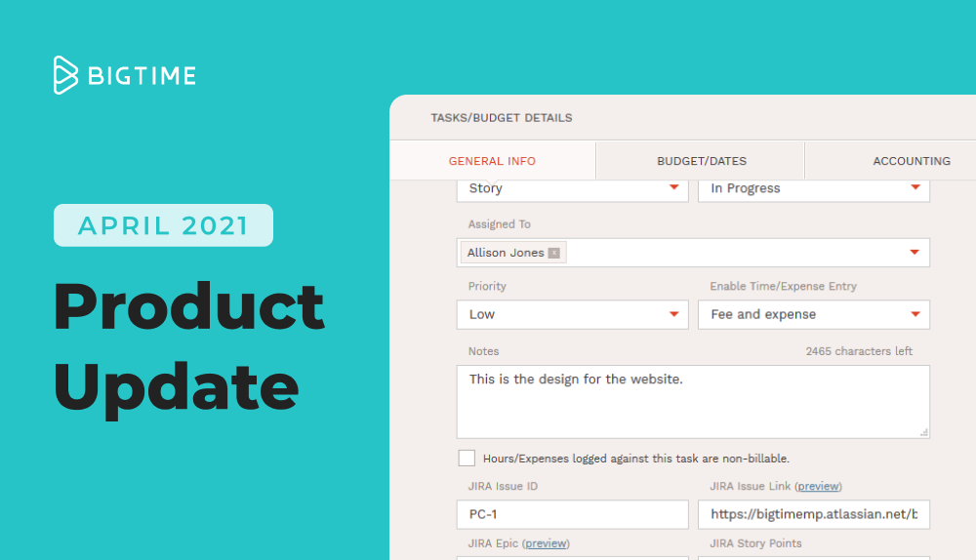The height and width of the screenshot is (560, 976).
Task: Click the JIRA Story Points label
Action: pyautogui.click(x=755, y=543)
